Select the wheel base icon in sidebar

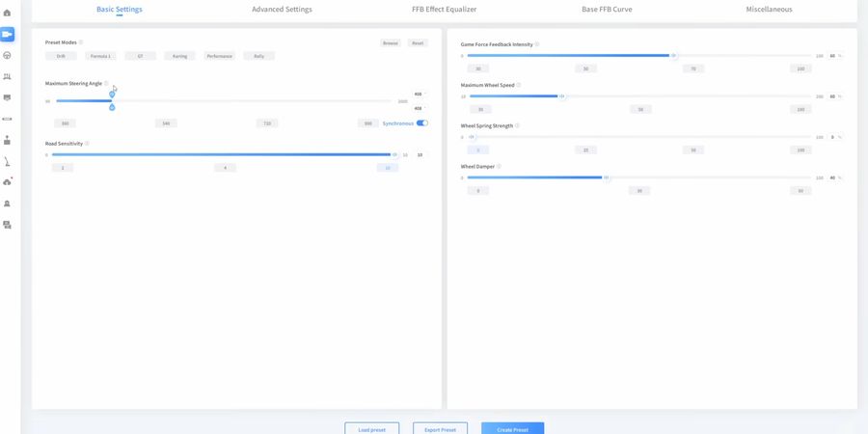click(x=8, y=35)
